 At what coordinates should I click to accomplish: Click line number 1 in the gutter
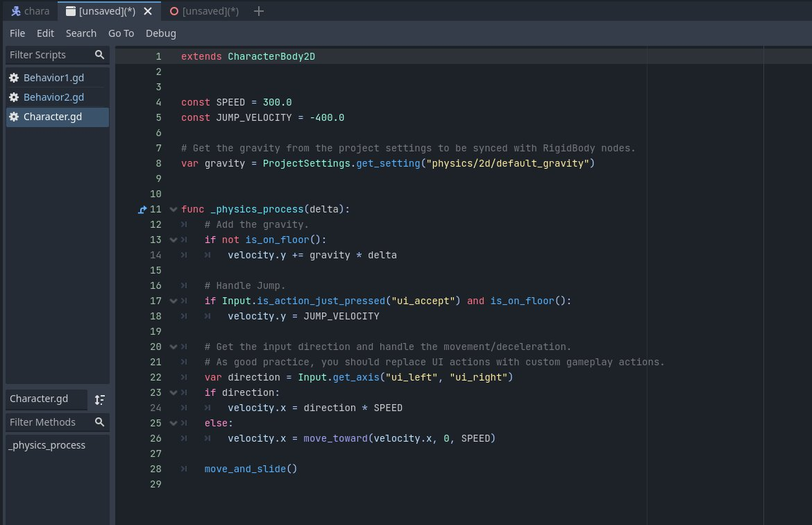coord(158,56)
